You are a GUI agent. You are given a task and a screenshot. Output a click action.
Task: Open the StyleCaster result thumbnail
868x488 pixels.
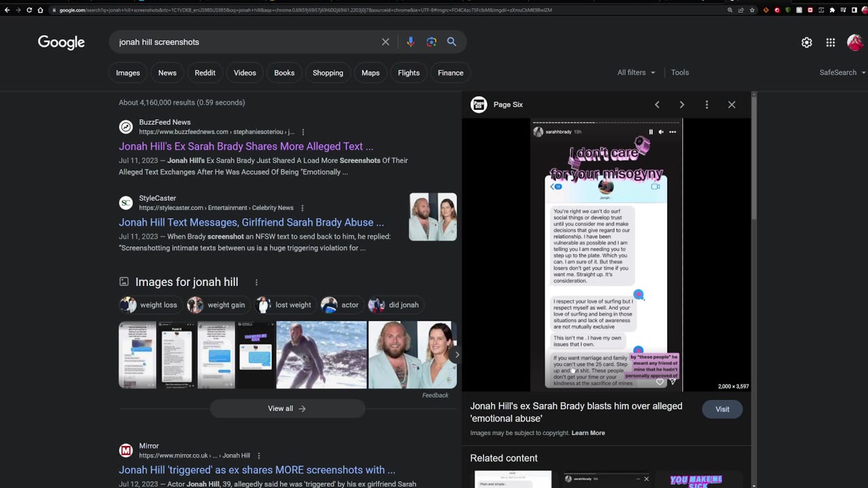(433, 217)
